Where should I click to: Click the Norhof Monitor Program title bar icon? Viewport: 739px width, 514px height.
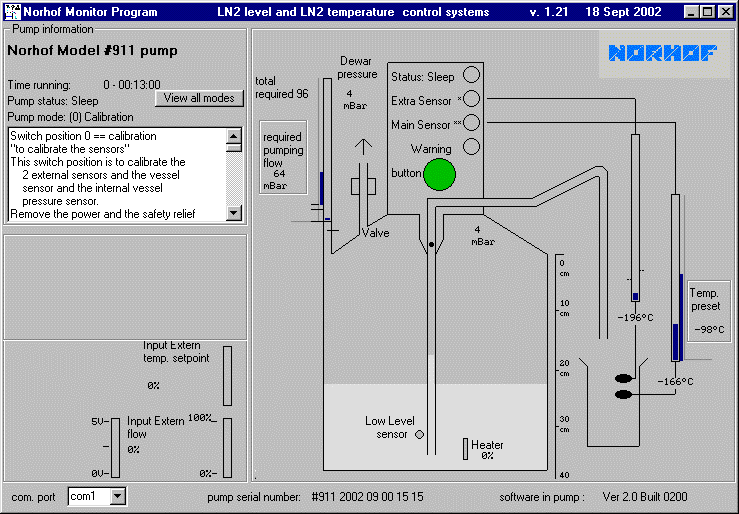12,12
